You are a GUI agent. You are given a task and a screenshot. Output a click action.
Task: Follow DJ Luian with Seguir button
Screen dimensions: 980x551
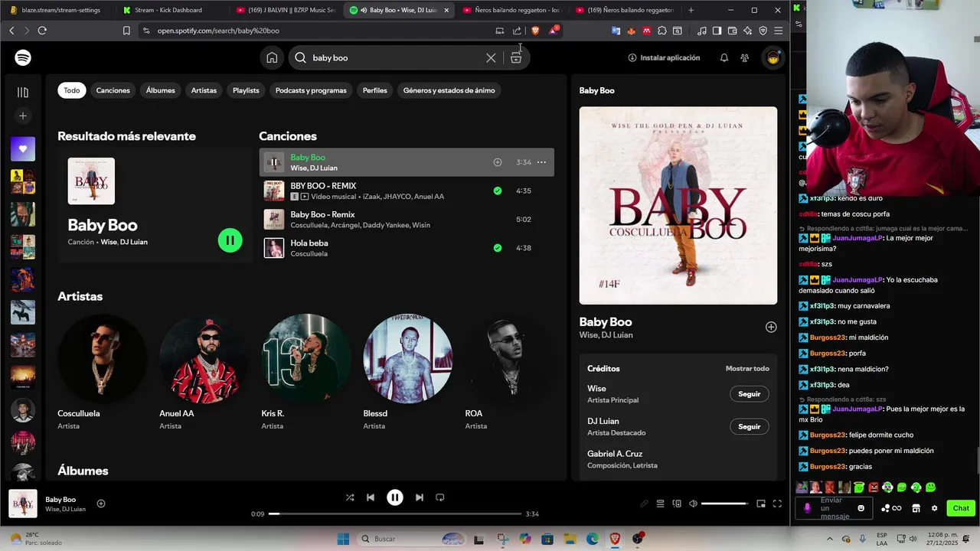[x=749, y=426]
